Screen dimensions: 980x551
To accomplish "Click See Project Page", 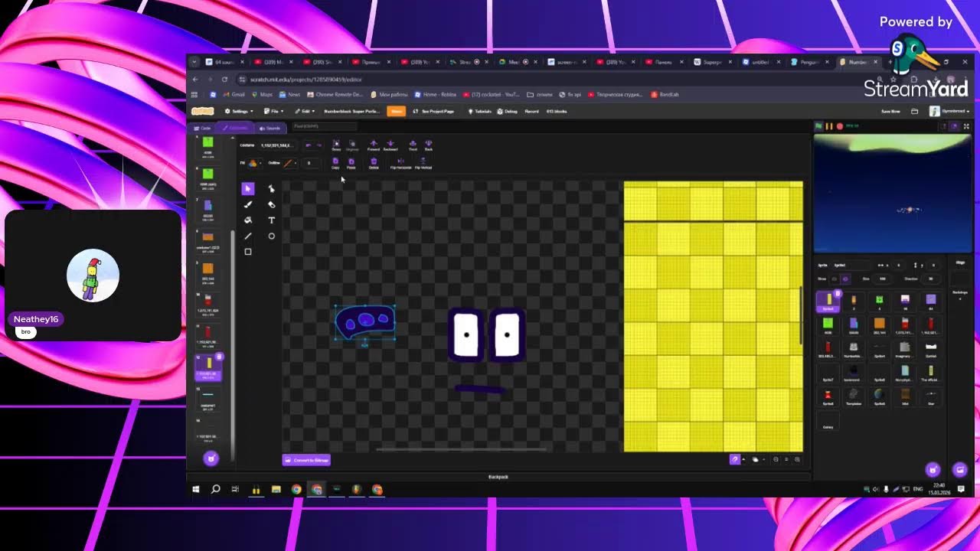I will (x=433, y=111).
